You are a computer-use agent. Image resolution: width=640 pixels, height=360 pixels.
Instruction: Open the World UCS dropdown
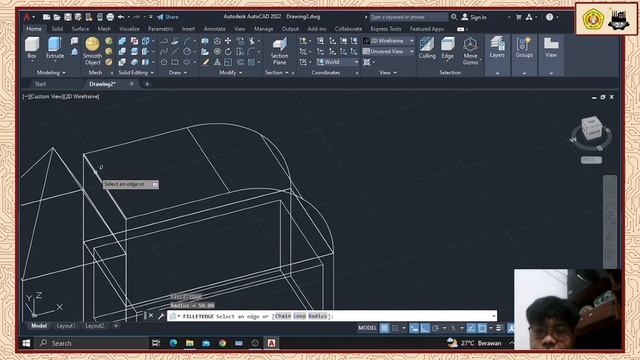[x=338, y=62]
